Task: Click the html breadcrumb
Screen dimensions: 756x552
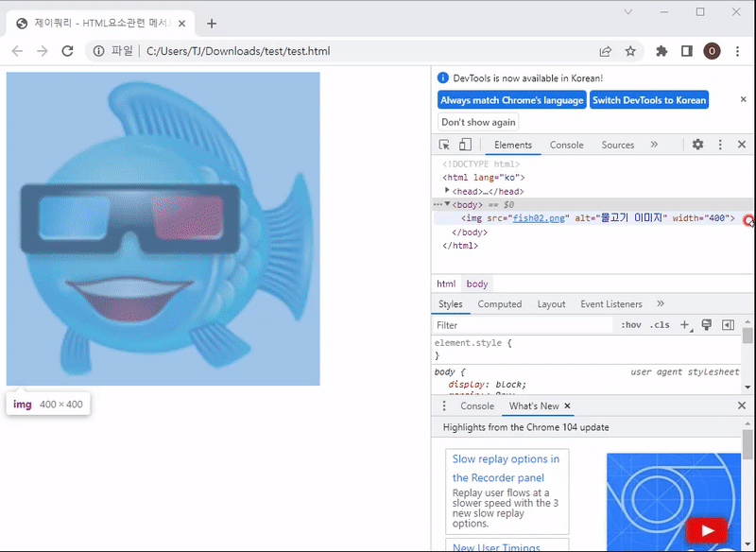Action: (446, 284)
